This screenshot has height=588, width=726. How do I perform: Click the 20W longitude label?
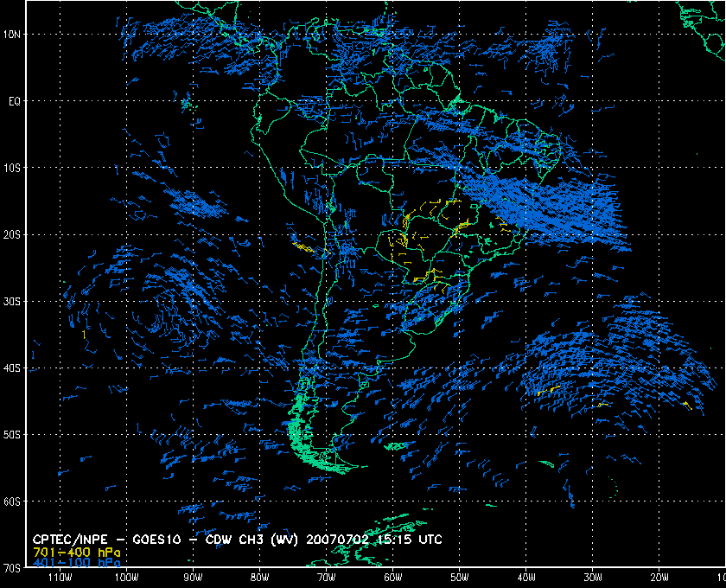pyautogui.click(x=659, y=578)
